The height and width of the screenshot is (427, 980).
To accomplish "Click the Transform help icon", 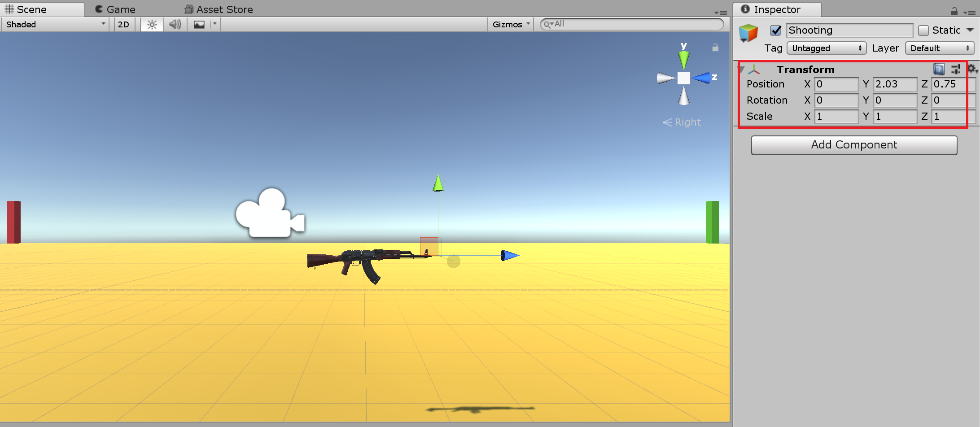I will click(938, 69).
